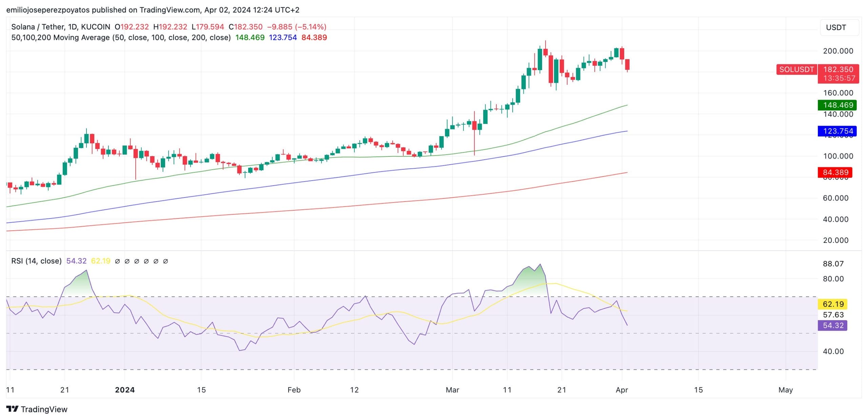Click the first ∅ symbol in RSI legend
This screenshot has height=420, width=868.
coord(117,261)
